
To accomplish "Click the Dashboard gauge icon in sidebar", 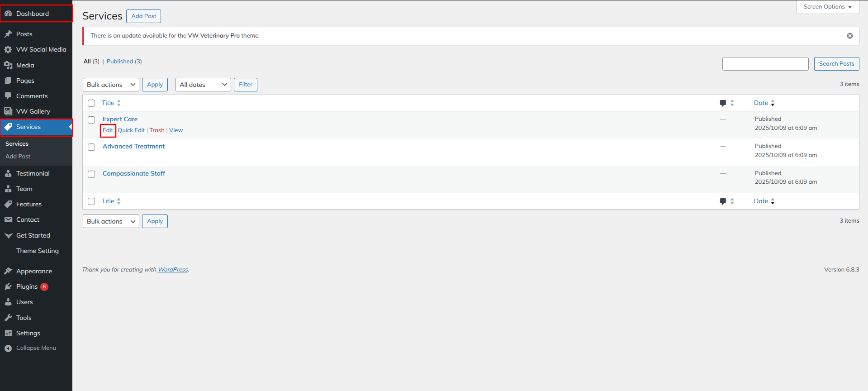I will click(x=8, y=14).
